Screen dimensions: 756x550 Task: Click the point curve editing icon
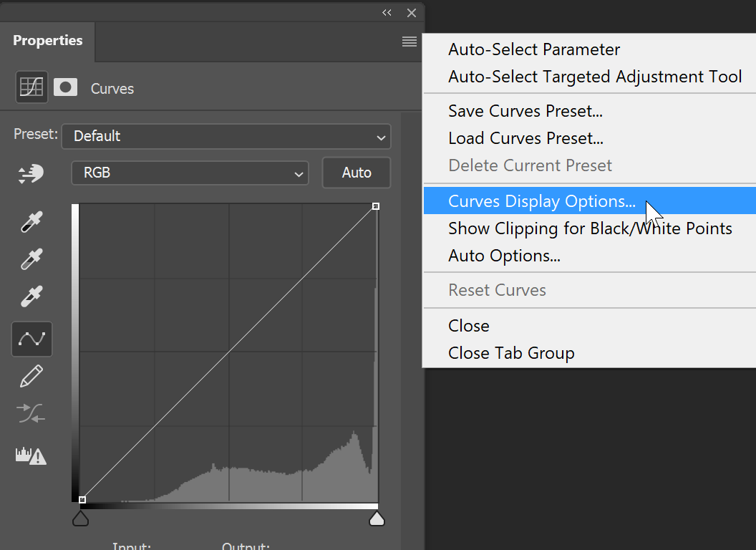coord(31,339)
